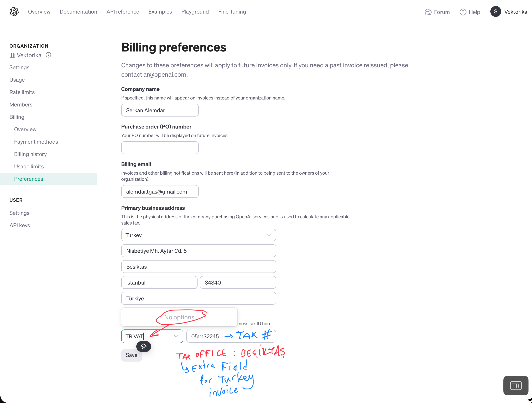Expand the Turkey country dropdown

269,235
